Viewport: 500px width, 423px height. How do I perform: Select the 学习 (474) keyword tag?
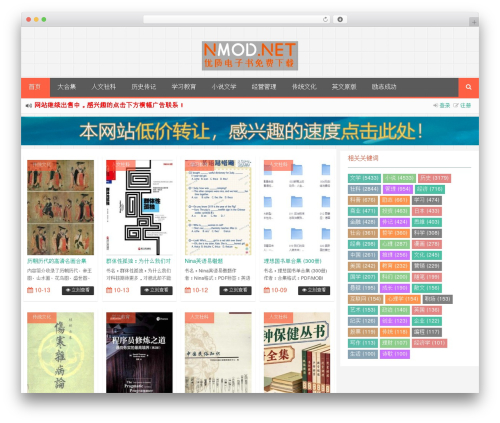427,200
